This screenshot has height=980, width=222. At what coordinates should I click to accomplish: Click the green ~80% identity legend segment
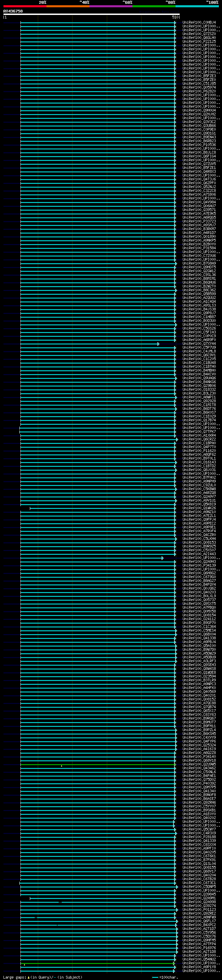[154, 6]
